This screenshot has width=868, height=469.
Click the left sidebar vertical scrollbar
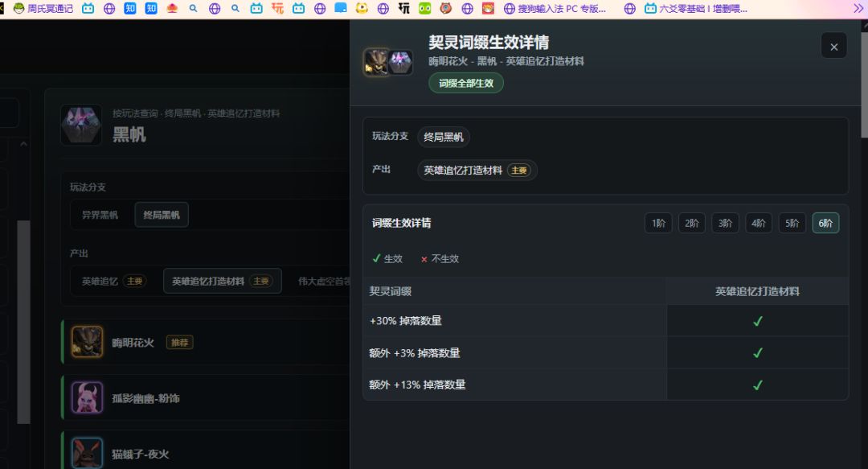click(23, 323)
